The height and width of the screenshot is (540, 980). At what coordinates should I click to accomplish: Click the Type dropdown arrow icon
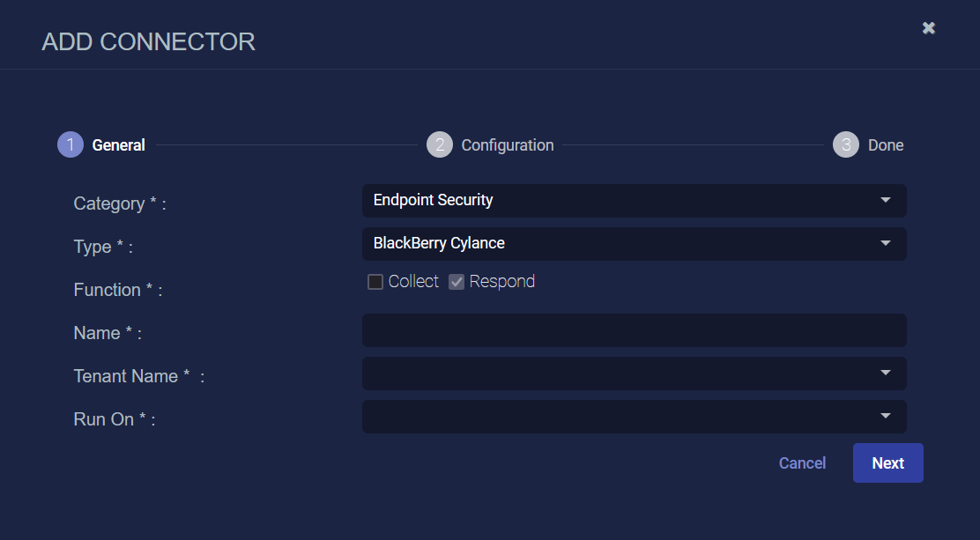pyautogui.click(x=885, y=243)
